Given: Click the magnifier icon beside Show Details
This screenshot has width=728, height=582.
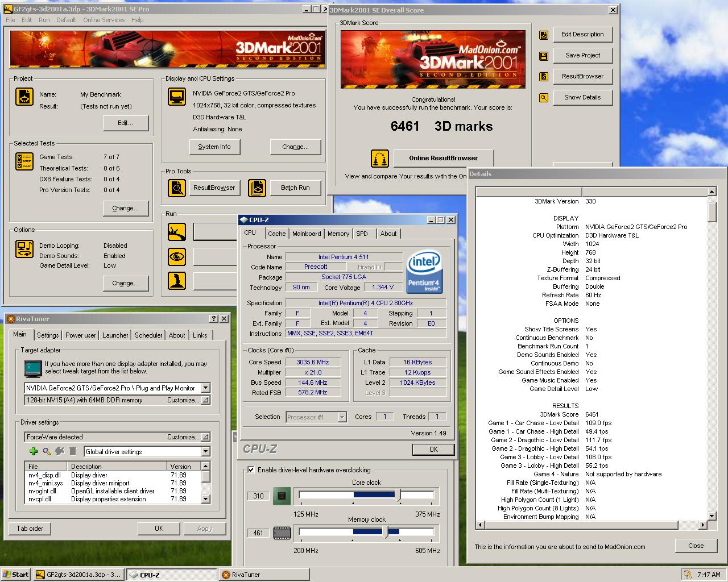Looking at the screenshot, I should 544,98.
